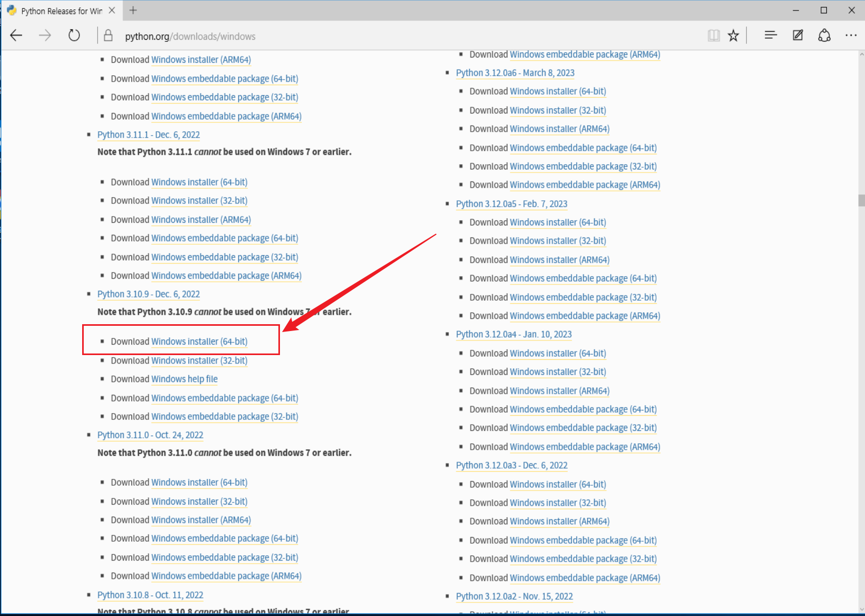Click the vertical scrollbar thumb
This screenshot has height=616, width=865.
point(861,200)
